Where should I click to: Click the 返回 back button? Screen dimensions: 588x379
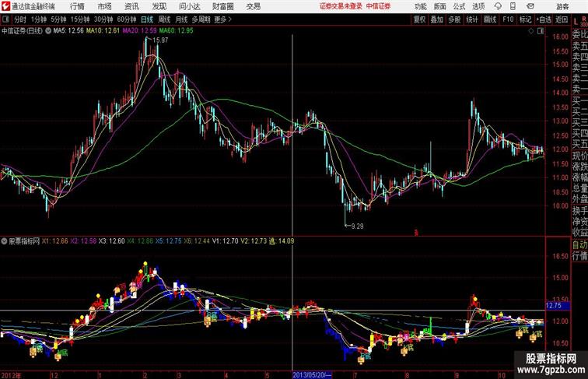[x=562, y=19]
